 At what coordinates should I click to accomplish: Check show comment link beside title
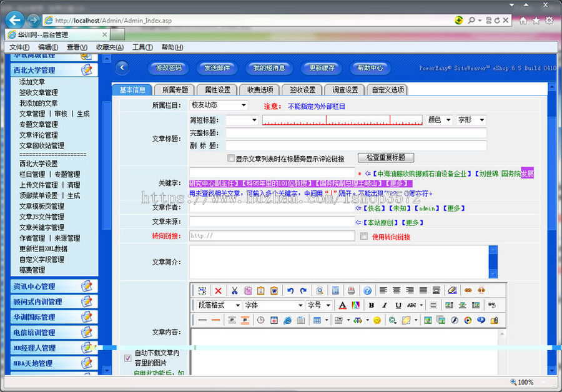coord(231,158)
